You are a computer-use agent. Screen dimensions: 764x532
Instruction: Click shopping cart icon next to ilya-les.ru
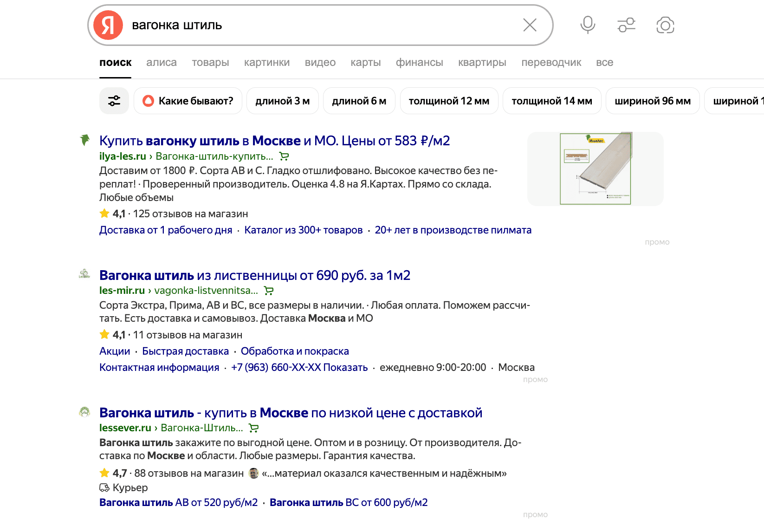point(284,156)
